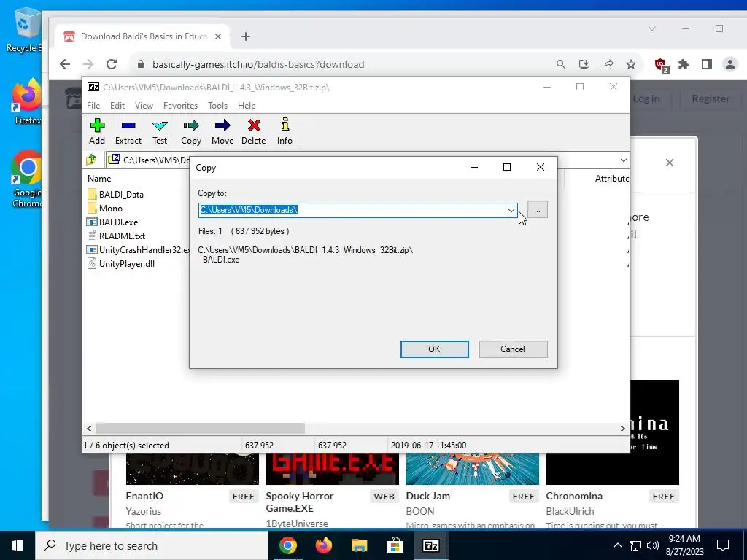Click the Copy toolbar icon
Image resolution: width=747 pixels, height=560 pixels.
pos(191,131)
